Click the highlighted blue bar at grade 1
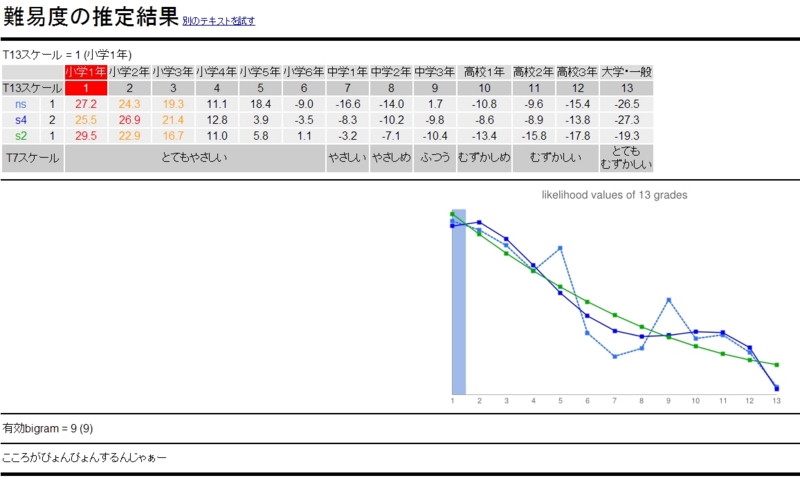 pos(459,301)
